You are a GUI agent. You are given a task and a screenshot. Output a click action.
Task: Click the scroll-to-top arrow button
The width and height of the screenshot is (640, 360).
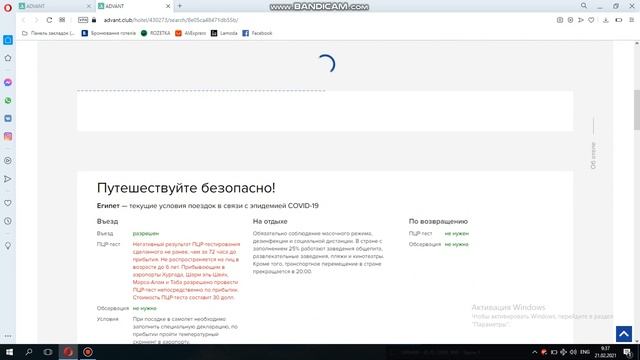[x=624, y=334]
